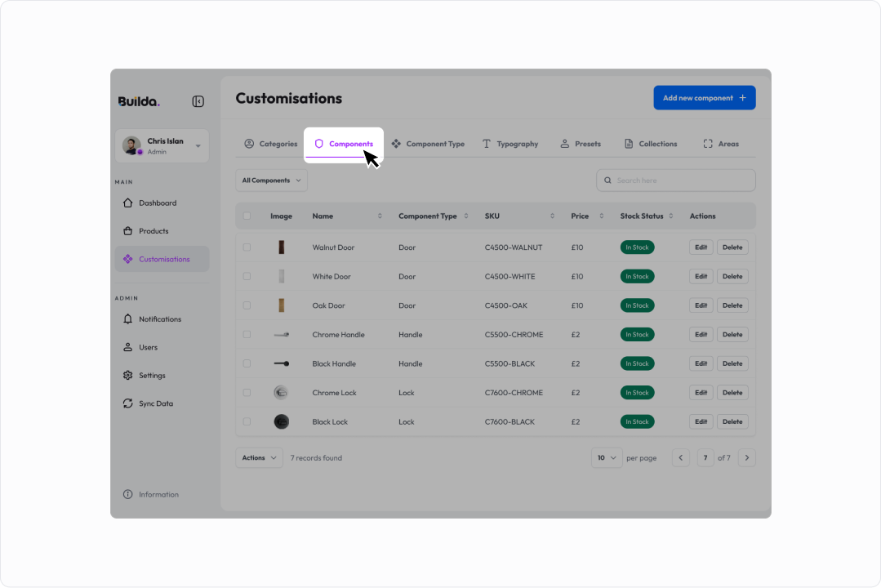Check the Chrome Handle row checkbox
The image size is (881, 588).
pos(247,335)
